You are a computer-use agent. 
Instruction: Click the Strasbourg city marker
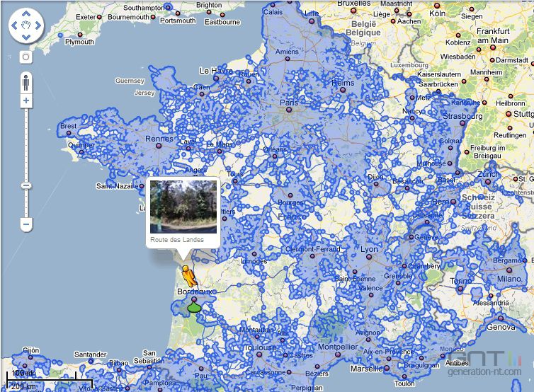[462, 123]
